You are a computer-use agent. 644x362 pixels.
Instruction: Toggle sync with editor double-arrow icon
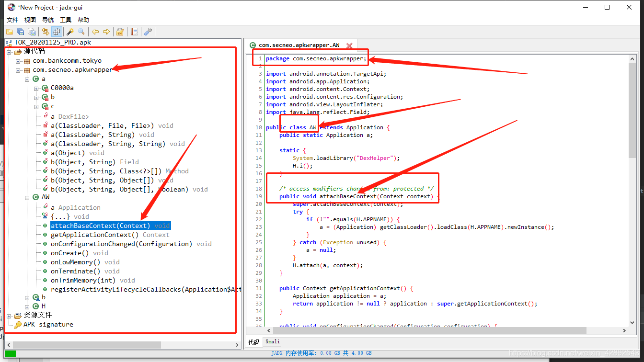(46, 32)
